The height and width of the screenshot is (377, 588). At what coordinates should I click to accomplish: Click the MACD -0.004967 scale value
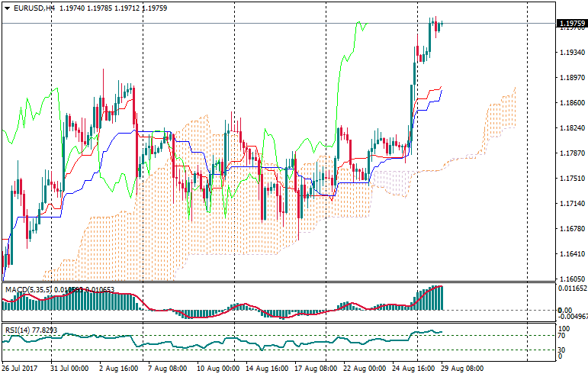[573, 316]
